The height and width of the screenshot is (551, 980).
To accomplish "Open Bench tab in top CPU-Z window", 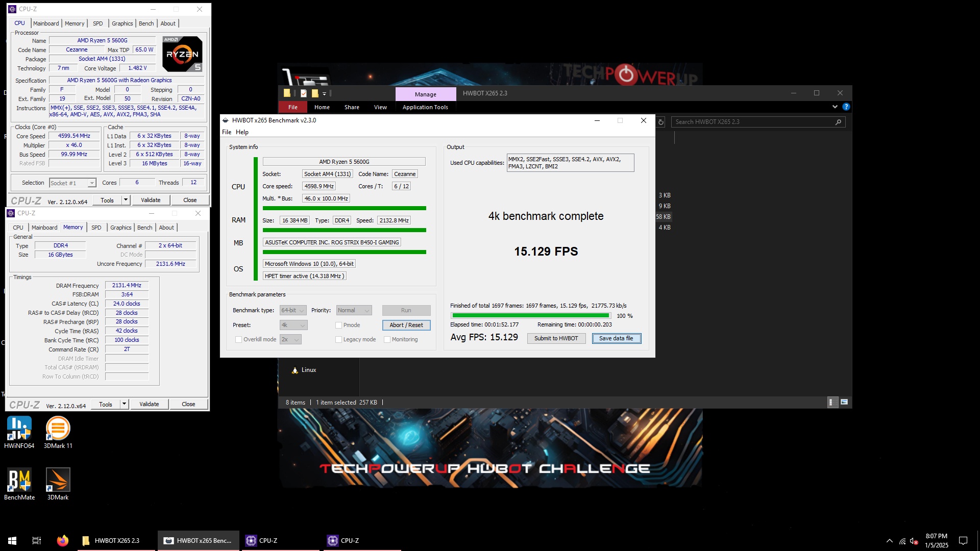I will (146, 23).
